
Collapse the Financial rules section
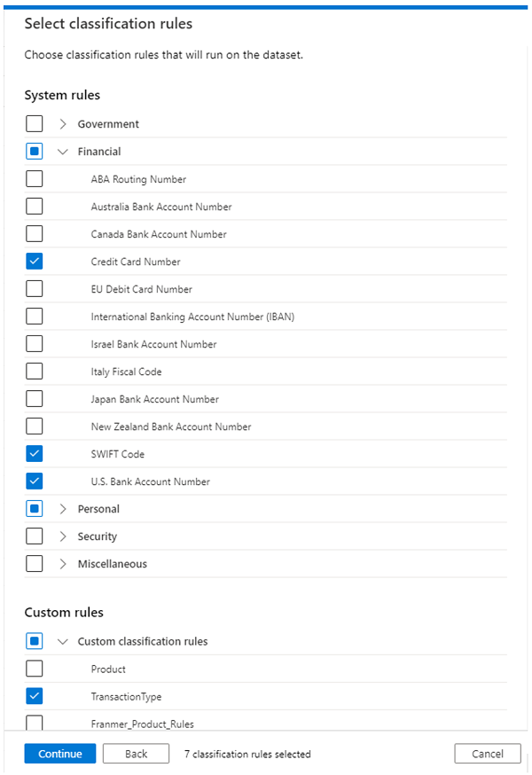click(x=62, y=151)
